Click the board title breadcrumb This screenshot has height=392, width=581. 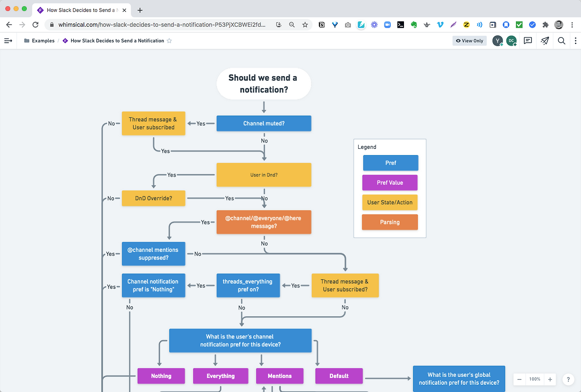coord(113,41)
